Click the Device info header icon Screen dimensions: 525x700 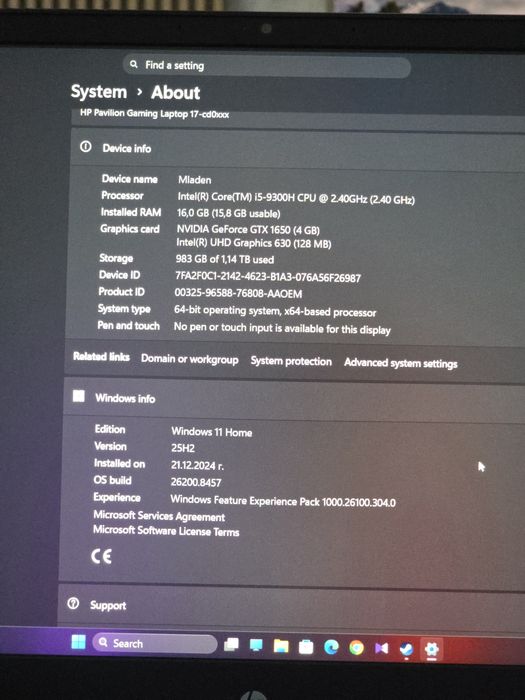coord(86,146)
